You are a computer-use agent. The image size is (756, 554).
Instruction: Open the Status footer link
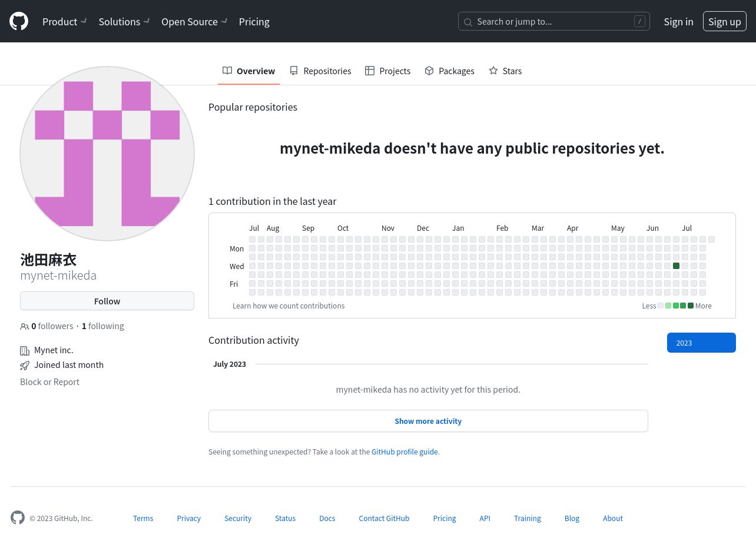285,518
